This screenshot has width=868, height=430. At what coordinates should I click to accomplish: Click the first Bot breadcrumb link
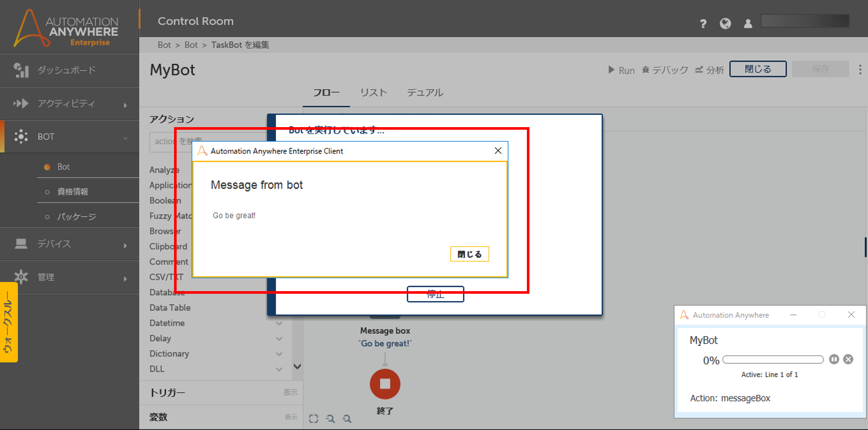164,45
